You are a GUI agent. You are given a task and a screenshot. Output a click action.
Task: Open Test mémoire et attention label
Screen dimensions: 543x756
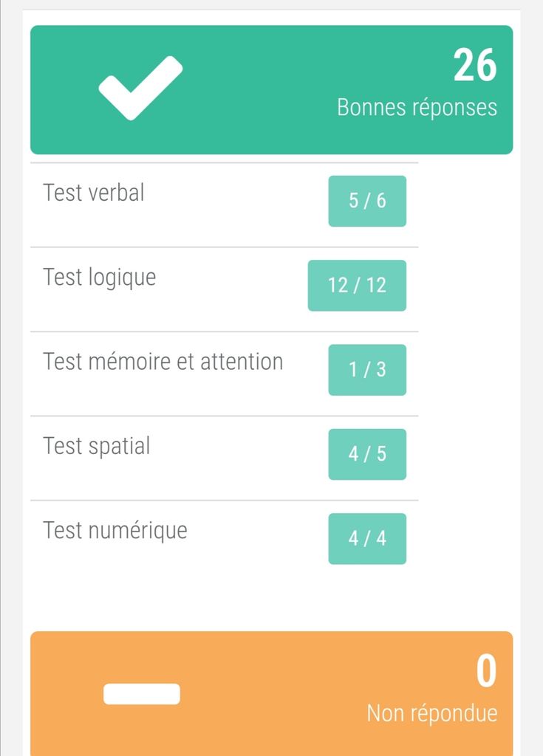click(163, 362)
